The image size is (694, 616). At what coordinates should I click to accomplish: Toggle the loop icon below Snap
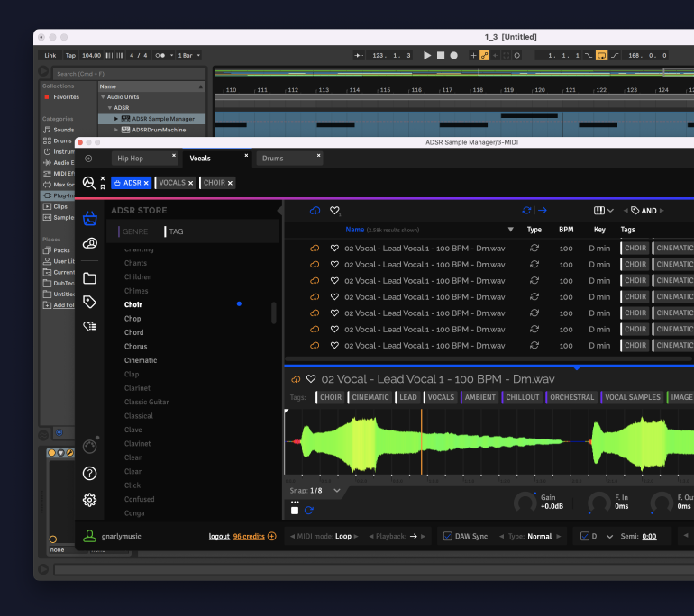click(309, 510)
